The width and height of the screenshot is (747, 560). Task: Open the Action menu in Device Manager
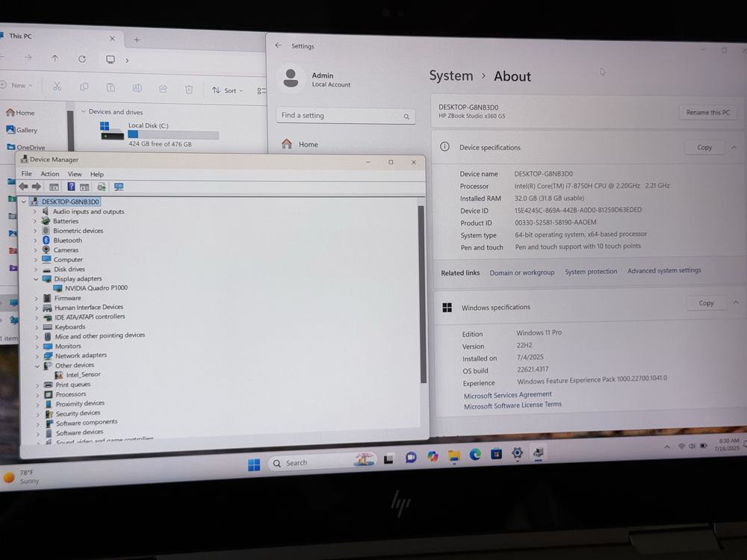pos(50,174)
